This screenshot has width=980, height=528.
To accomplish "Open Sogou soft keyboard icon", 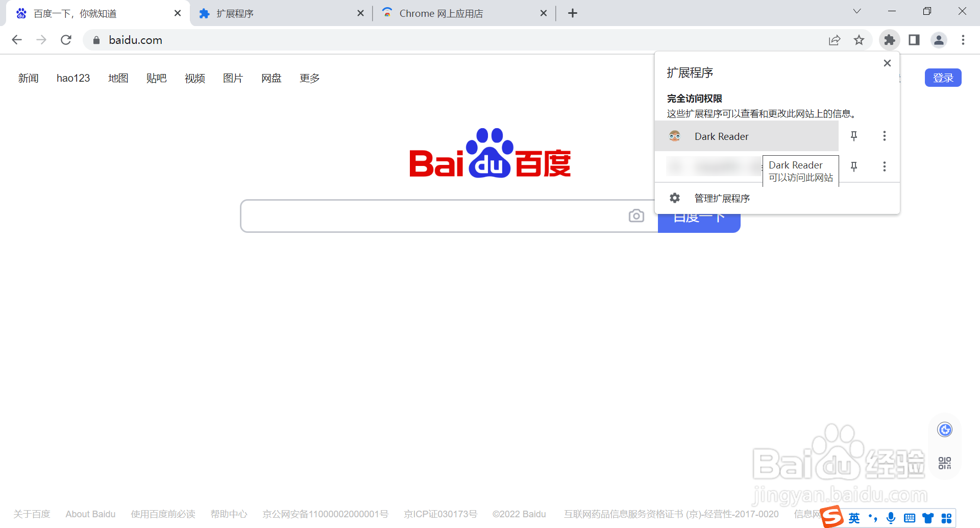I will (910, 518).
